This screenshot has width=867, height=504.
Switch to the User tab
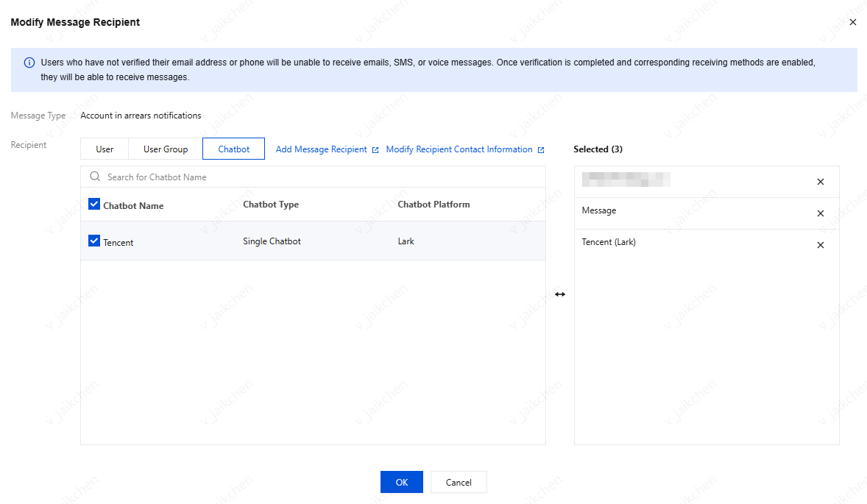click(105, 149)
